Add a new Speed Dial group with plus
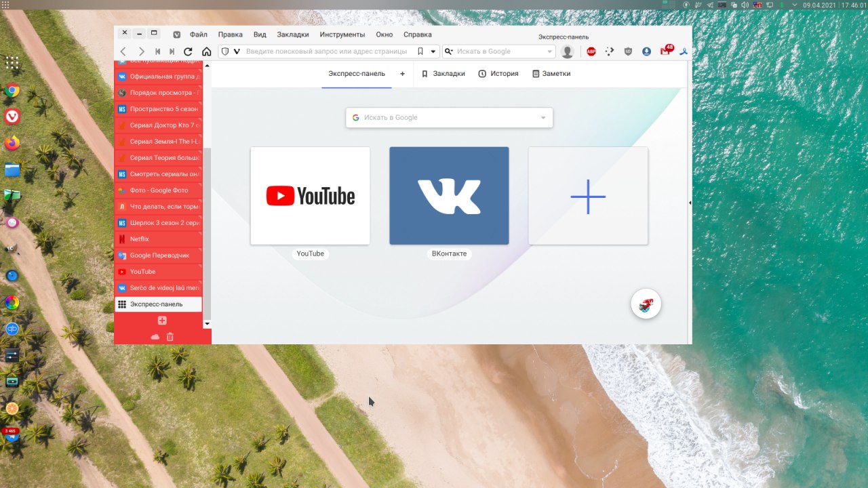 [x=402, y=73]
